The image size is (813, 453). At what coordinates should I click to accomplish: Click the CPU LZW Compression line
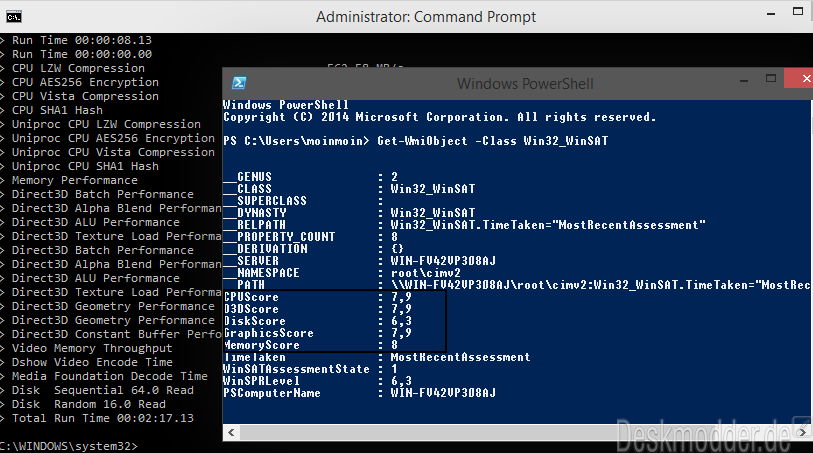78,68
